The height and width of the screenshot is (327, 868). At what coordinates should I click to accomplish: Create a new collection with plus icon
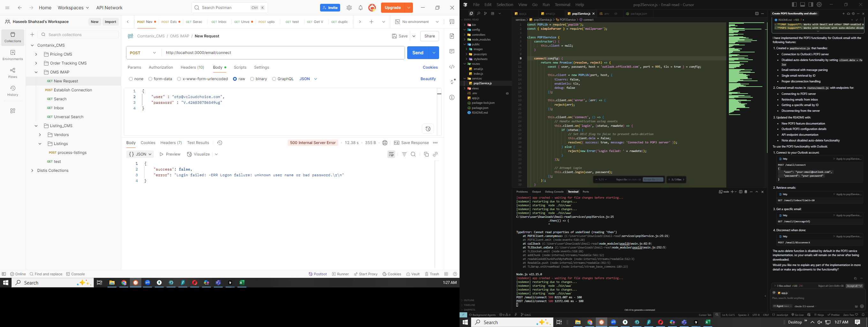32,35
